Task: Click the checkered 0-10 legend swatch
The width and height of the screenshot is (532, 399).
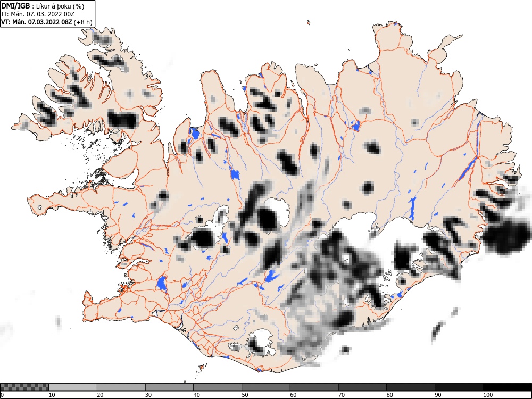Action: pyautogui.click(x=24, y=387)
